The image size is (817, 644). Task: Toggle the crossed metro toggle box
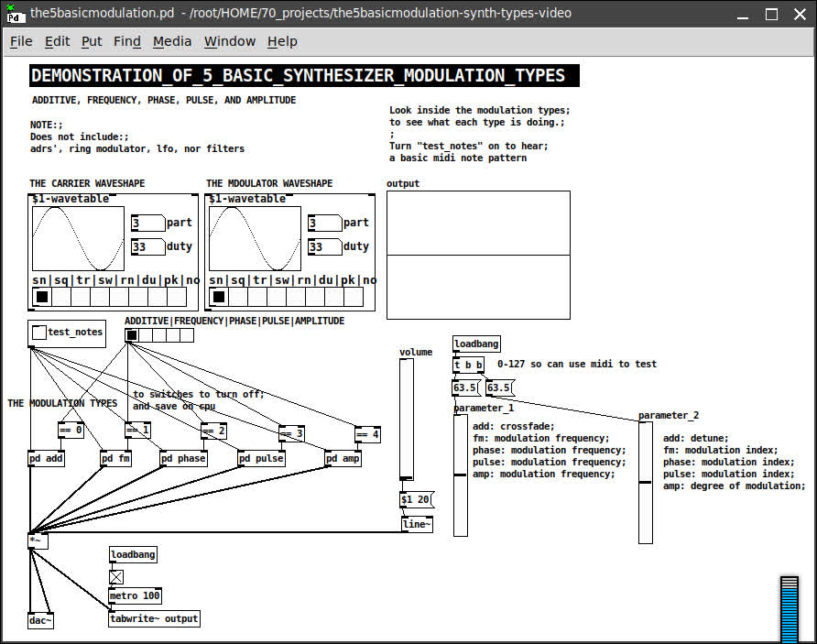(116, 577)
